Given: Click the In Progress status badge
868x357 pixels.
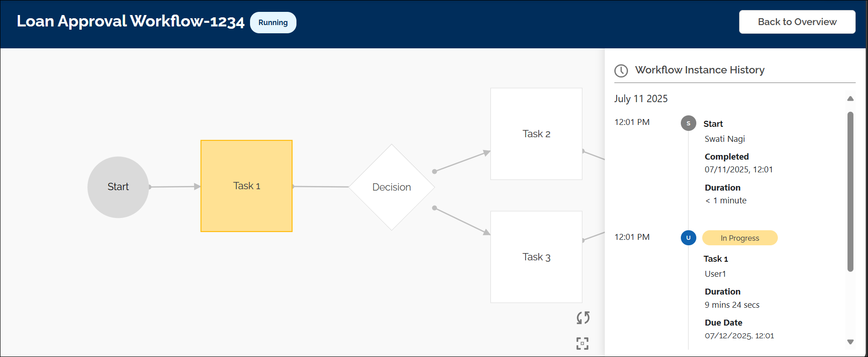Looking at the screenshot, I should click(x=740, y=238).
